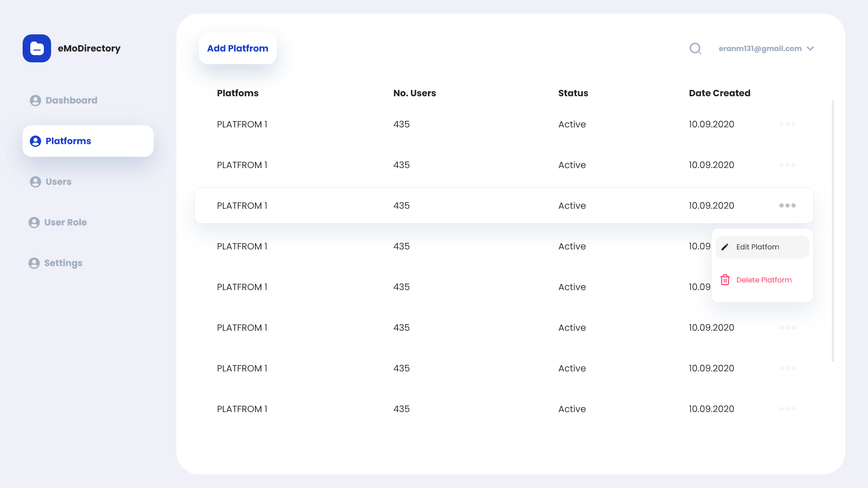Open the Dashboard page link

71,100
